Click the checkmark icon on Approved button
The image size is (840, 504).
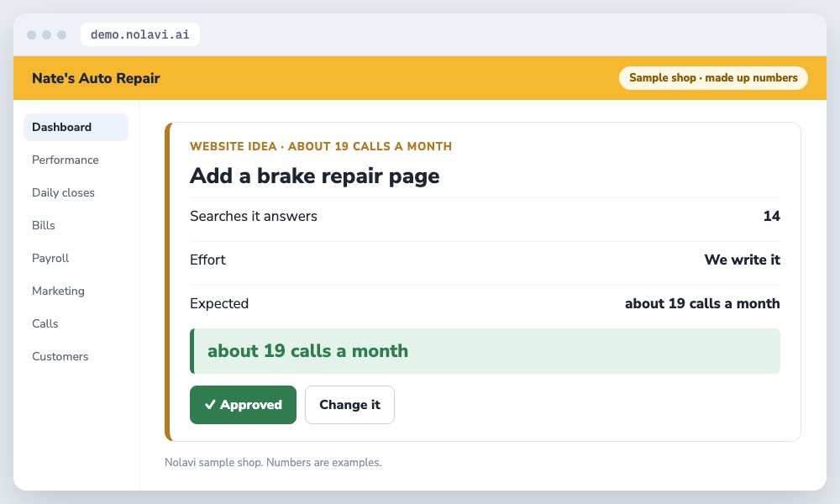point(210,404)
